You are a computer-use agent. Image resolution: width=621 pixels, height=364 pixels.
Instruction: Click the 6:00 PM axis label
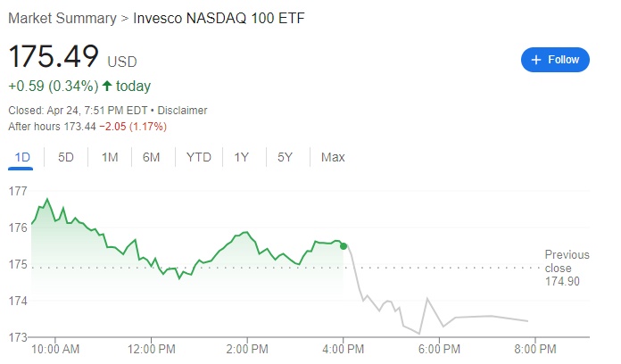click(x=441, y=348)
